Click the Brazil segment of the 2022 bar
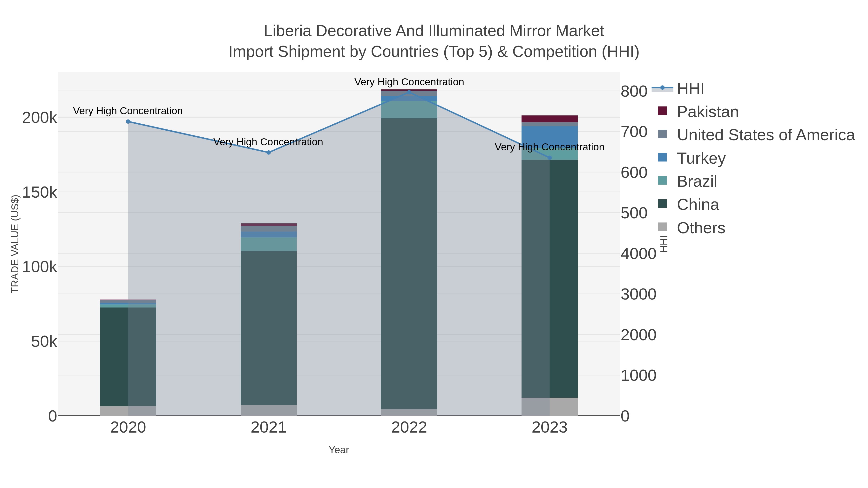 [409, 110]
